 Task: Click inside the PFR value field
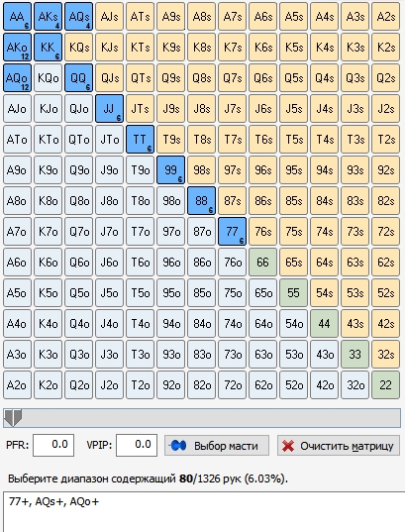coord(53,445)
